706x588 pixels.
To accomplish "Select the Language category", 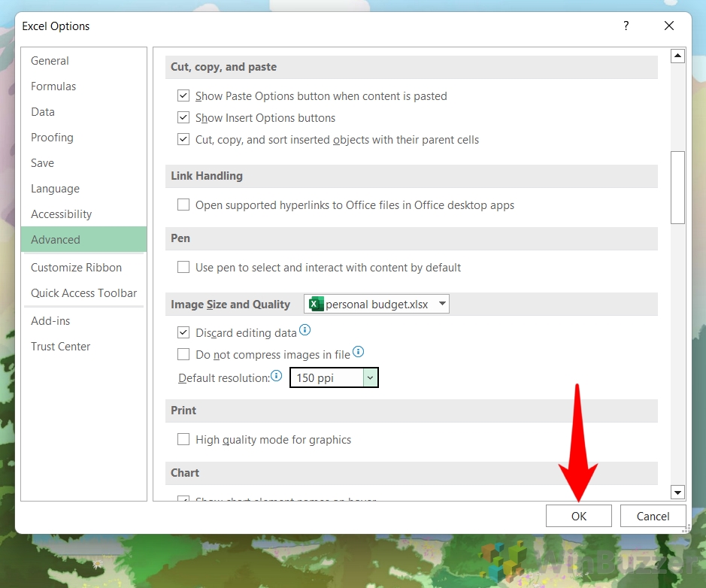I will coord(83,189).
